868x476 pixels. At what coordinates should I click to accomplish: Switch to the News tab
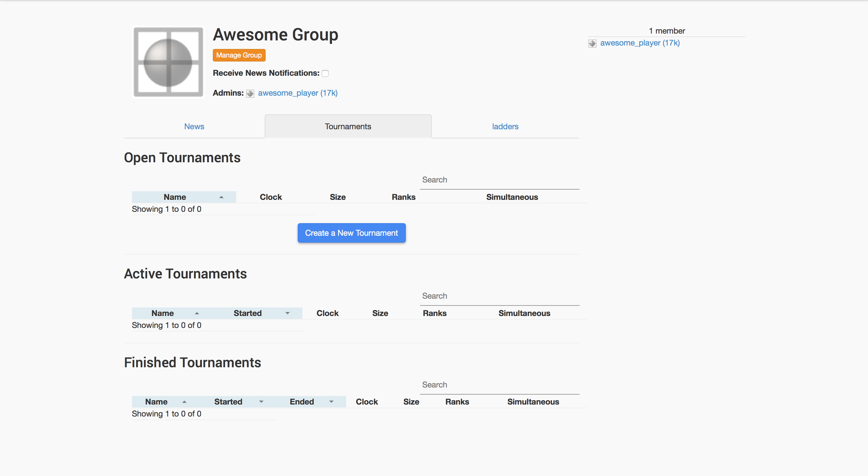(x=194, y=127)
